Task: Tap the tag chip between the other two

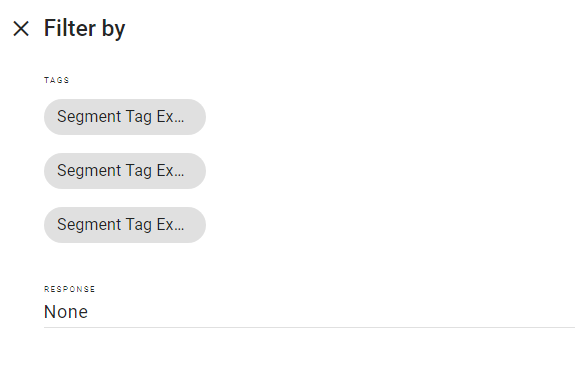Action: click(x=125, y=171)
